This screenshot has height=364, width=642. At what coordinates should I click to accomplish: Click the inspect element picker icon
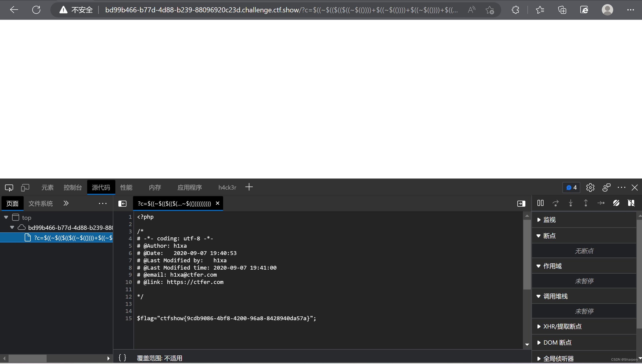[x=9, y=188]
